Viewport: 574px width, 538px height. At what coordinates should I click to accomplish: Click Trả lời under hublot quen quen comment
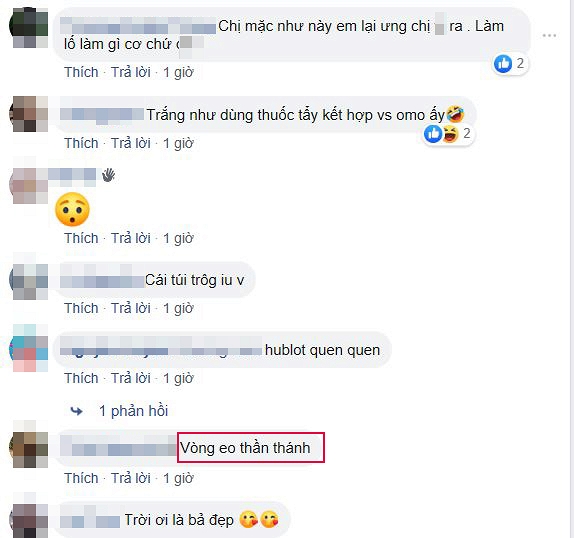pos(131,378)
